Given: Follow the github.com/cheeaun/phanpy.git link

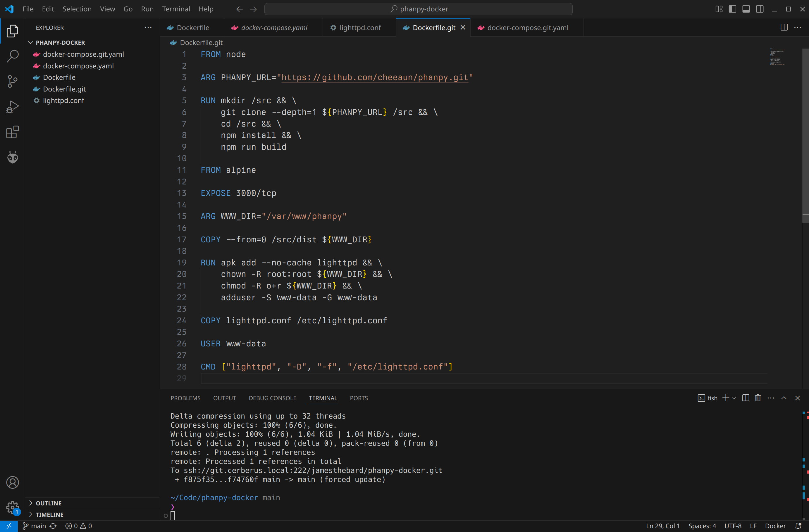Looking at the screenshot, I should 375,77.
